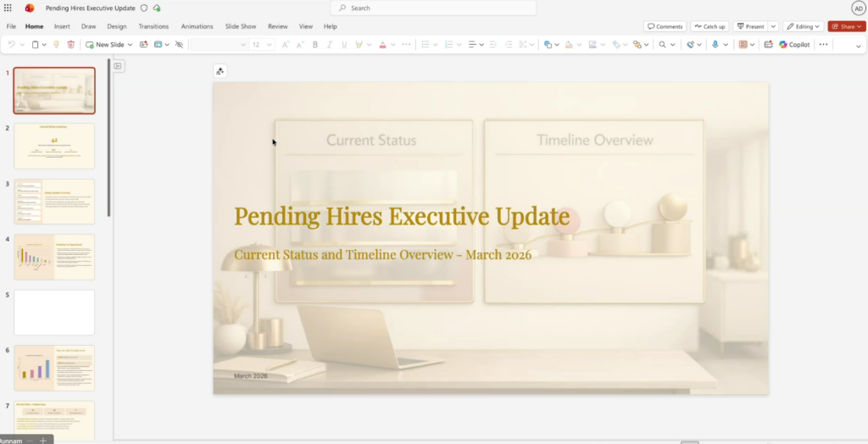Viewport: 868px width, 444px height.
Task: Toggle Italic formatting
Action: pyautogui.click(x=330, y=44)
